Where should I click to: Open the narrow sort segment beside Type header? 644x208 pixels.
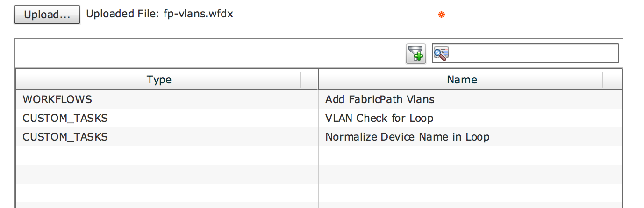click(309, 80)
